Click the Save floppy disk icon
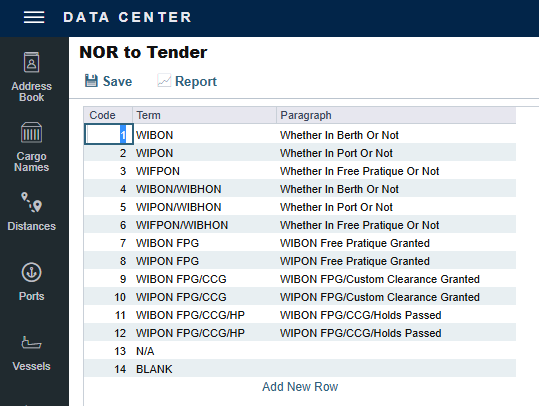 (x=91, y=81)
